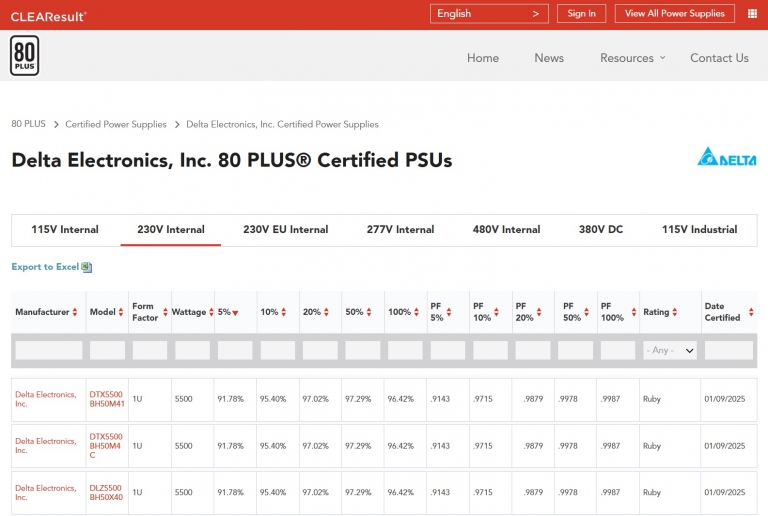
Task: Open model DTX5500 BH50M41 link
Action: pyautogui.click(x=107, y=399)
